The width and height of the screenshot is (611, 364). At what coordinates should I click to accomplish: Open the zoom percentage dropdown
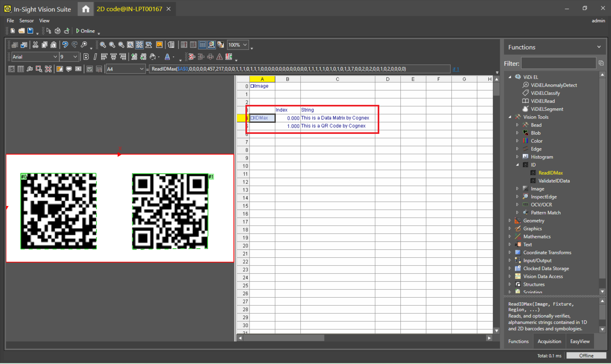point(245,45)
